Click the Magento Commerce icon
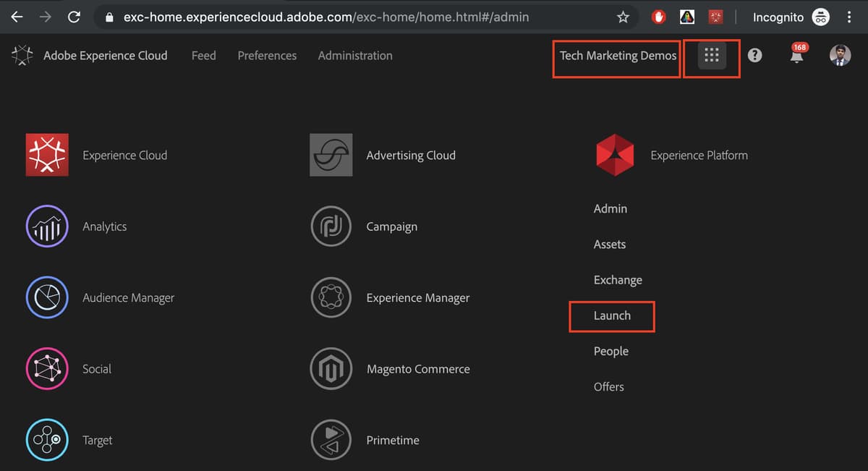 click(331, 368)
